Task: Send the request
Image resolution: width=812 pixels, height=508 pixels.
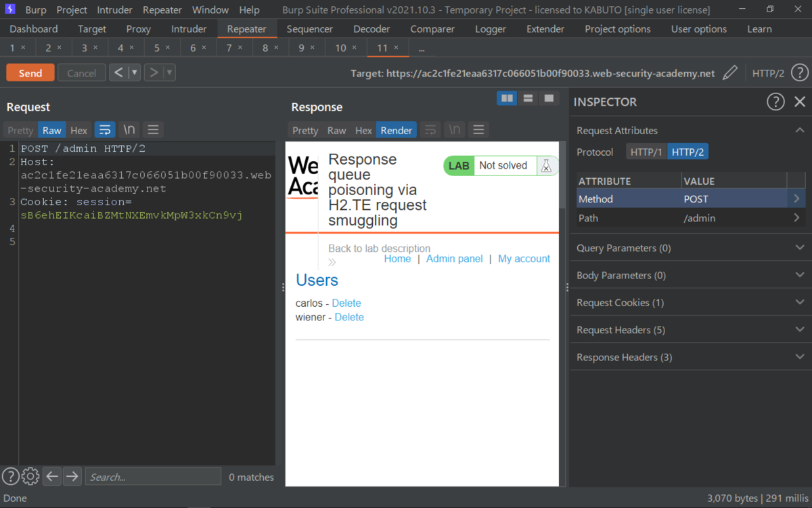Action: pyautogui.click(x=30, y=73)
